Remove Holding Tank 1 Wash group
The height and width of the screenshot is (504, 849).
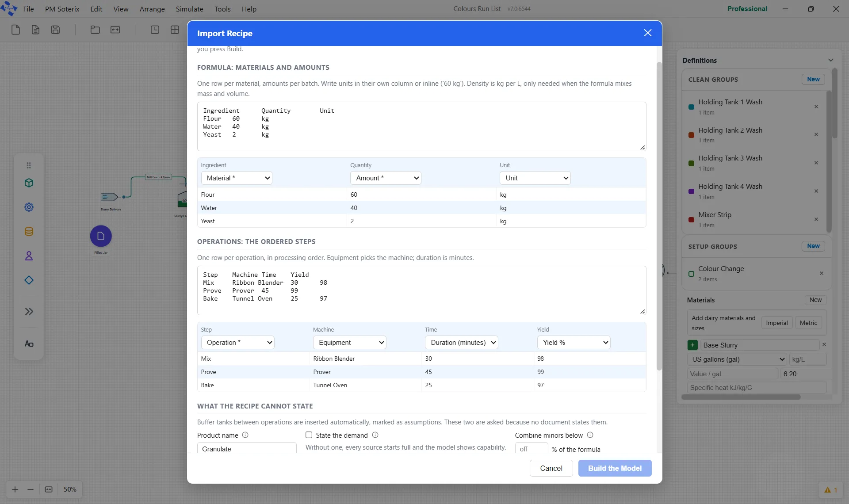click(816, 107)
